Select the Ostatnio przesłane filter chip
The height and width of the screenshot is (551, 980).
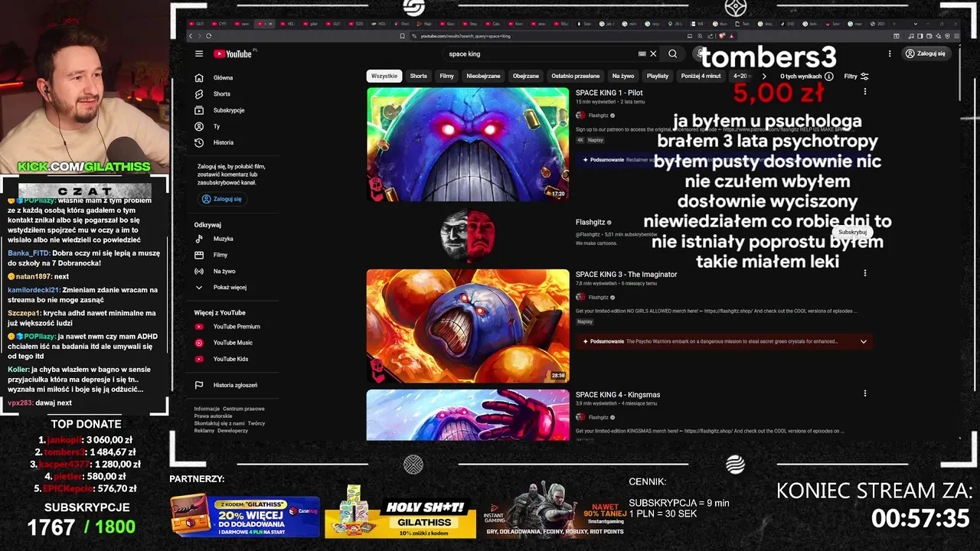click(x=576, y=76)
